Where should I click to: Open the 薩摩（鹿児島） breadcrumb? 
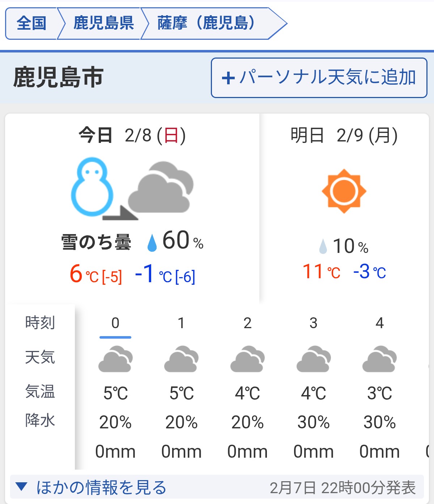coord(206,24)
